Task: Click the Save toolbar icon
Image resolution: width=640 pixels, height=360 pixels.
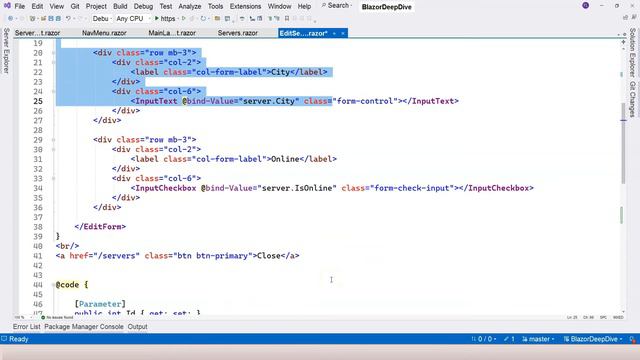Action: point(51,18)
